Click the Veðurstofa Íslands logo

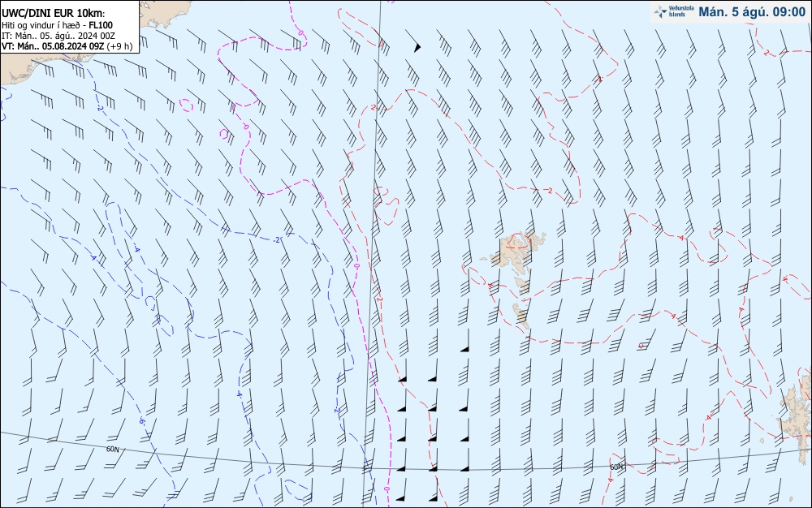[x=674, y=11]
